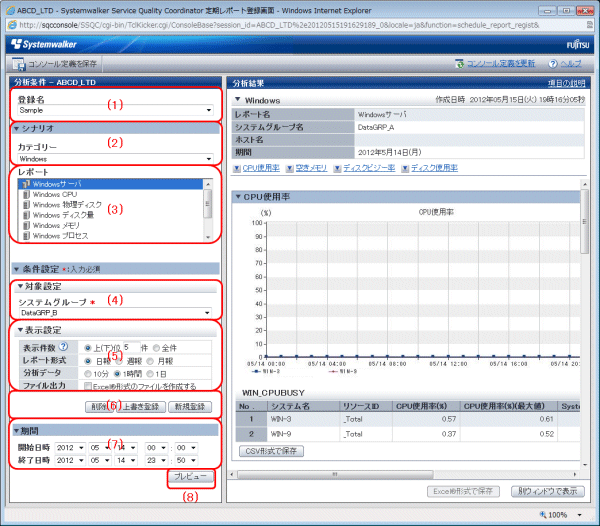Click the save console definition icon
This screenshot has width=600, height=526.
(x=18, y=64)
